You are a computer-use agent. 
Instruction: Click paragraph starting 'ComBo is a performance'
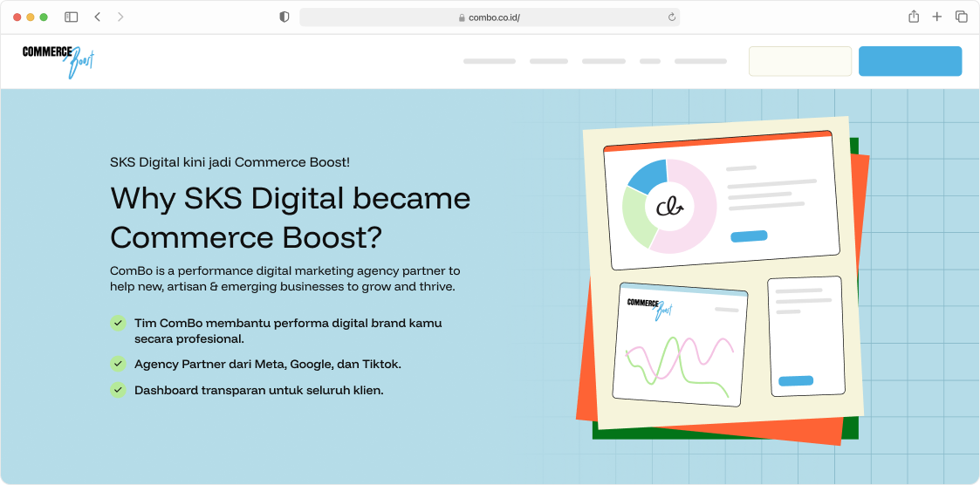[x=285, y=279]
